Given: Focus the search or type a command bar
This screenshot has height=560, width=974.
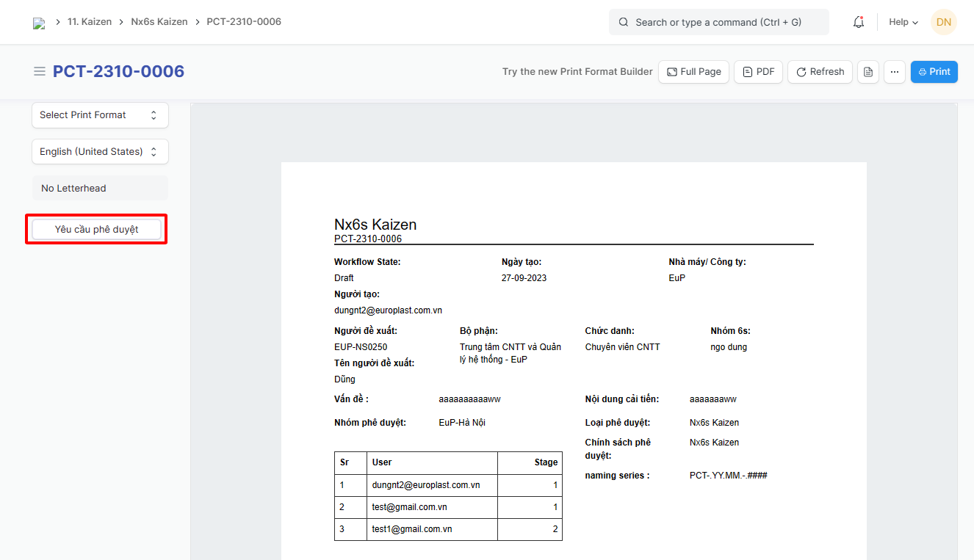Looking at the screenshot, I should (718, 22).
